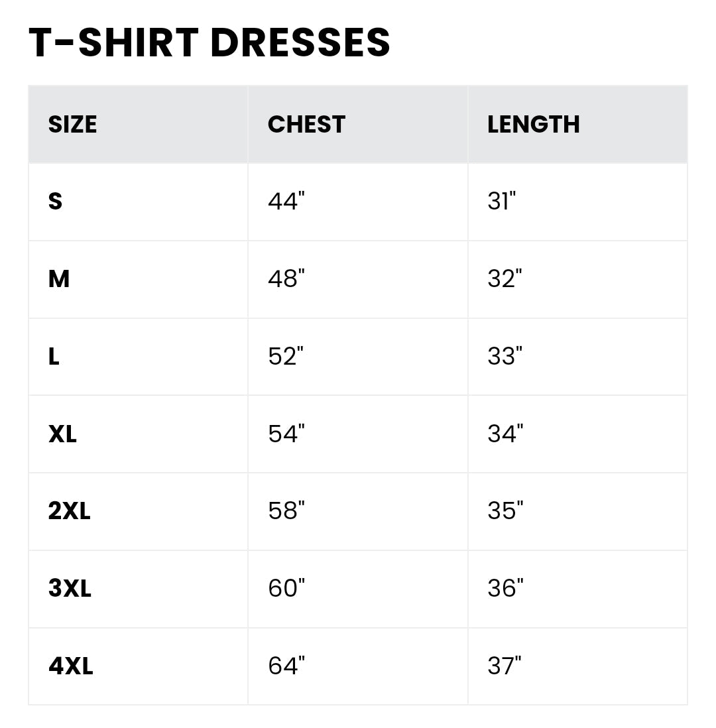Click the M size row label
The image size is (716, 728).
click(x=58, y=279)
